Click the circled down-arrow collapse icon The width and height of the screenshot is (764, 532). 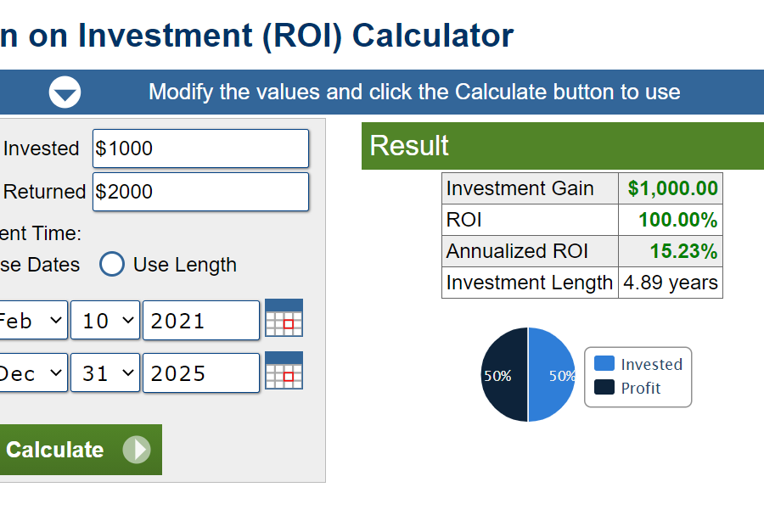(65, 92)
